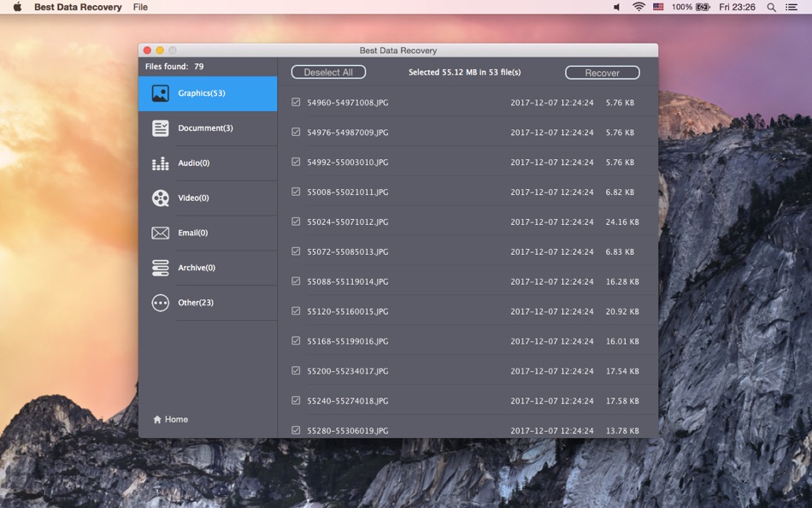
Task: Click file name 55120-55160015.JPG
Action: tap(348, 311)
